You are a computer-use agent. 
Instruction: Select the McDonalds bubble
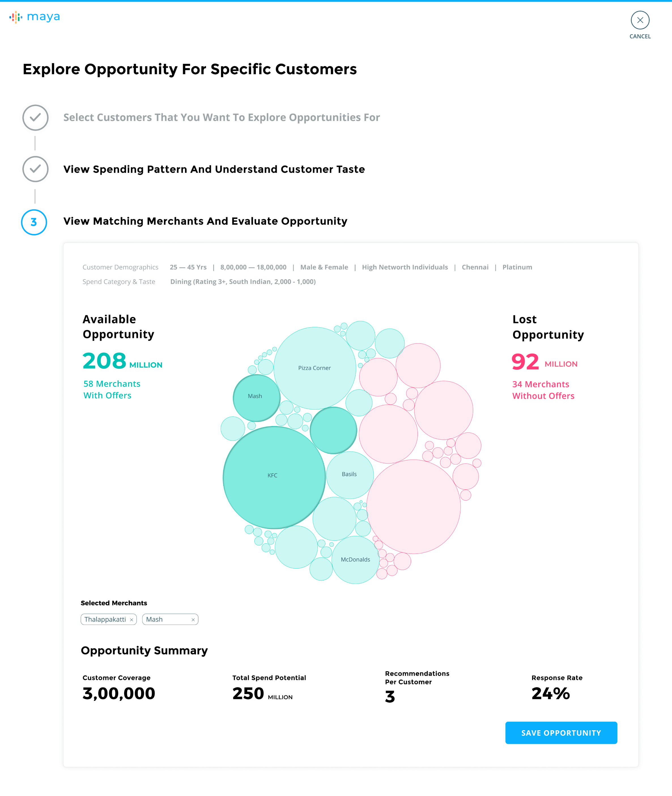pos(356,559)
